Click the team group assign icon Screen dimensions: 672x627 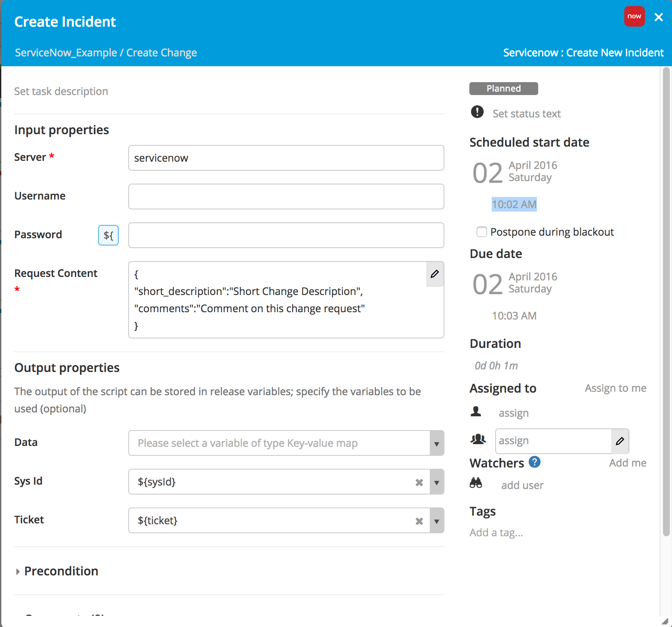tap(478, 439)
